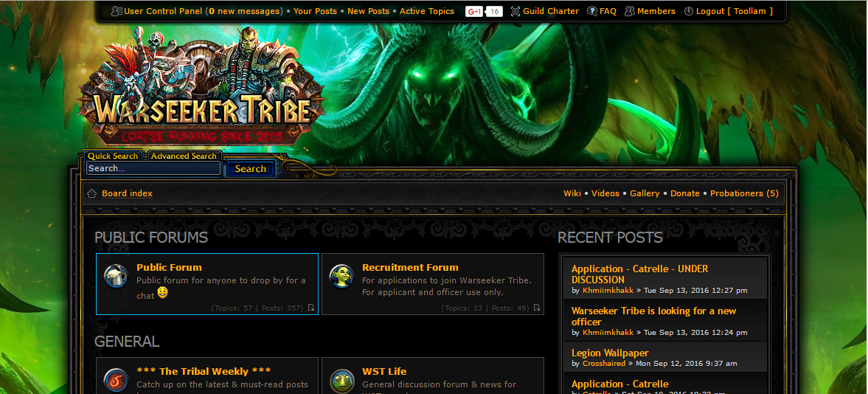Viewport: 868px width, 394px height.
Task: Open Probationers (5) link
Action: 744,193
